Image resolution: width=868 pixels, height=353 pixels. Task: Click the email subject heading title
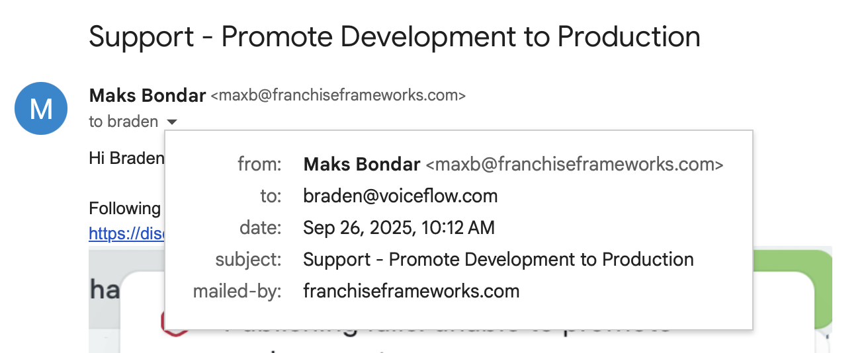point(394,36)
